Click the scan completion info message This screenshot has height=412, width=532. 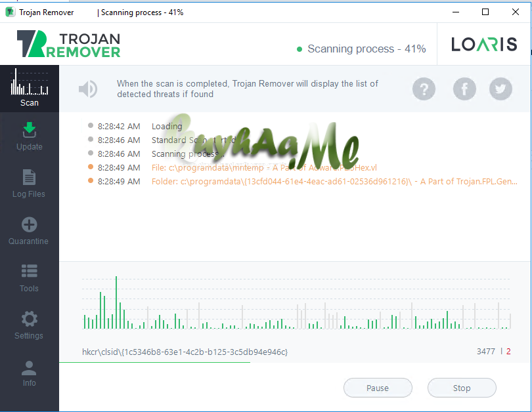click(x=248, y=89)
